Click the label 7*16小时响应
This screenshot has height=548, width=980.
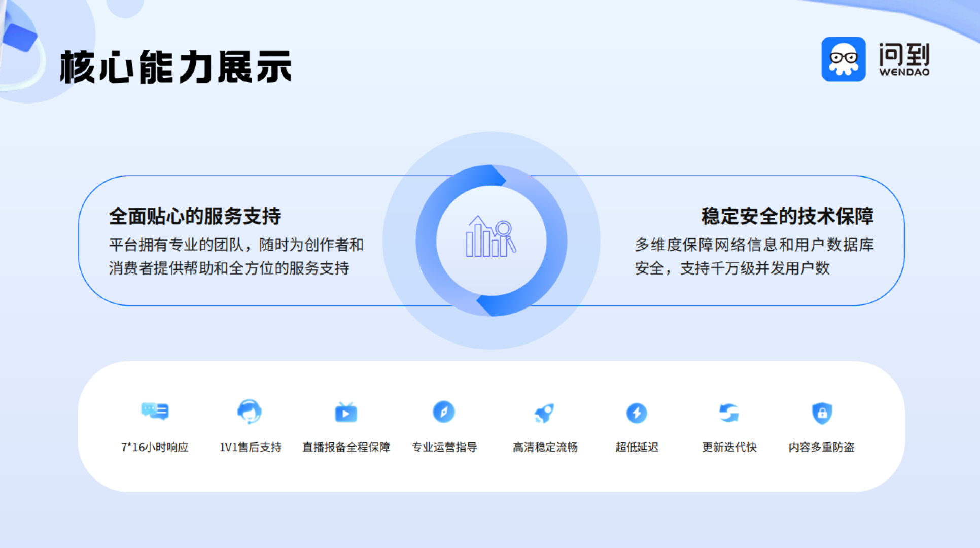[x=155, y=447]
